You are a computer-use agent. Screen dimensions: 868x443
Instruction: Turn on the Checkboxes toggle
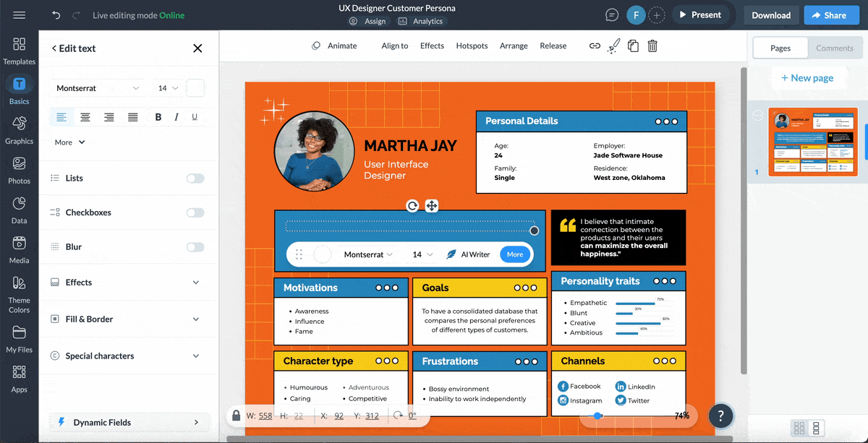(x=195, y=212)
